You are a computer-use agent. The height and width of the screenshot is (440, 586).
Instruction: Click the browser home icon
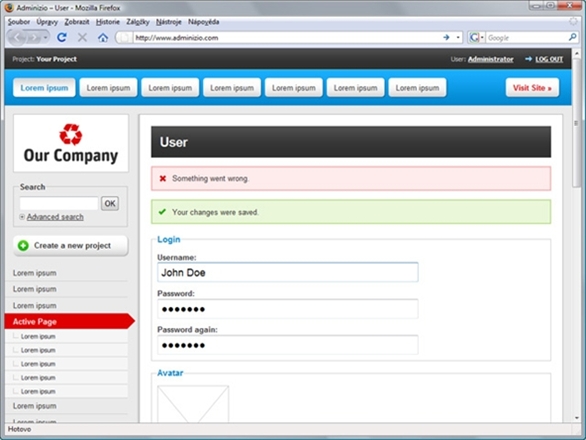(x=103, y=37)
